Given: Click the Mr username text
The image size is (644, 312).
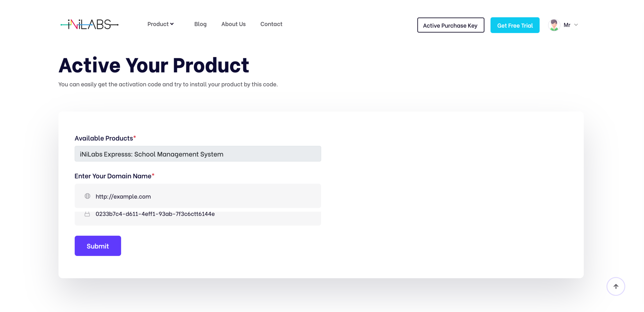Looking at the screenshot, I should pyautogui.click(x=567, y=25).
